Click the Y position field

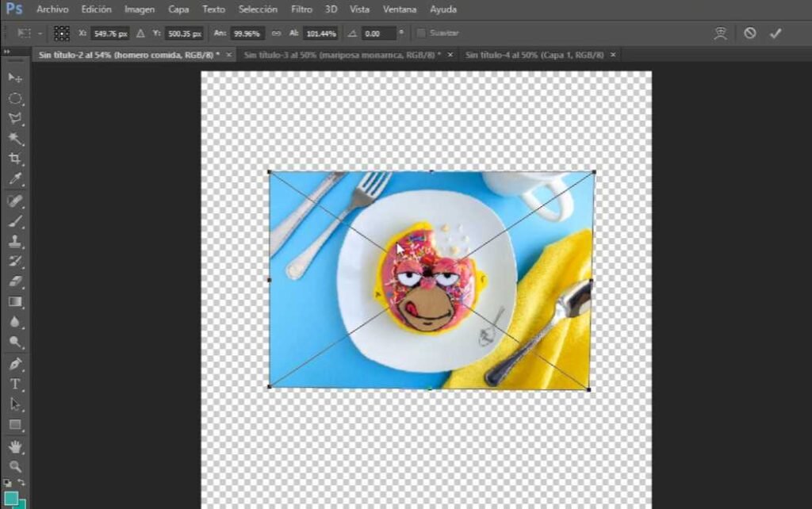click(184, 33)
